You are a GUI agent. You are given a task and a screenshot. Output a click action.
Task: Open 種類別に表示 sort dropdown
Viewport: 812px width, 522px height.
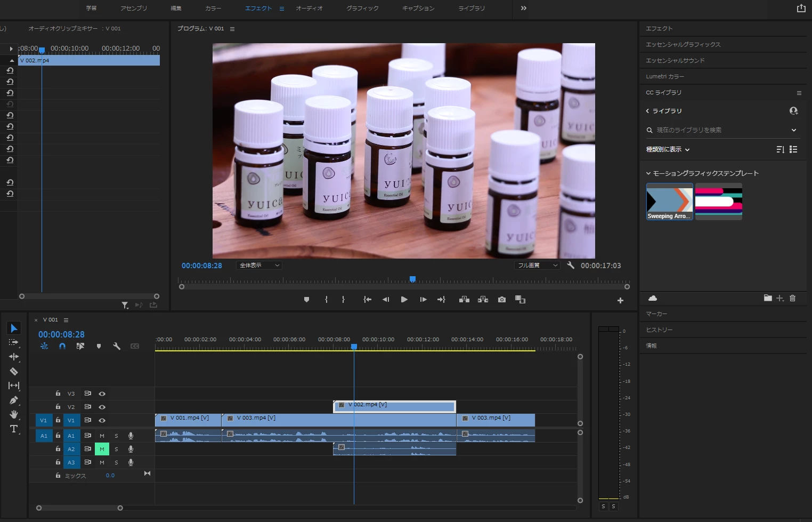668,149
